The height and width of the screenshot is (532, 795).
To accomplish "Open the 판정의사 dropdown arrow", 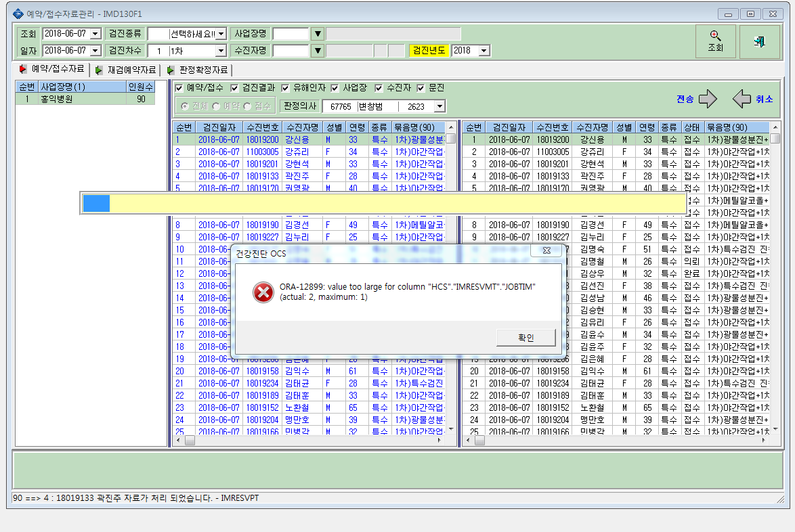I will click(x=440, y=106).
